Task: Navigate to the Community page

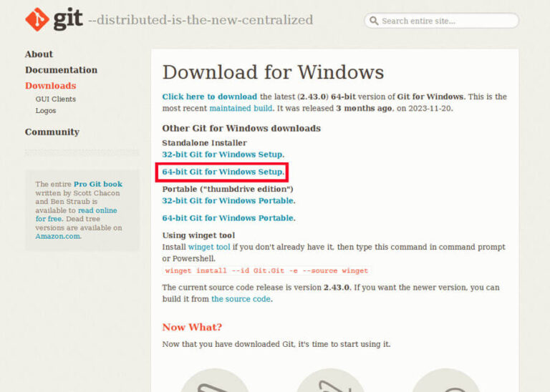Action: [x=52, y=132]
